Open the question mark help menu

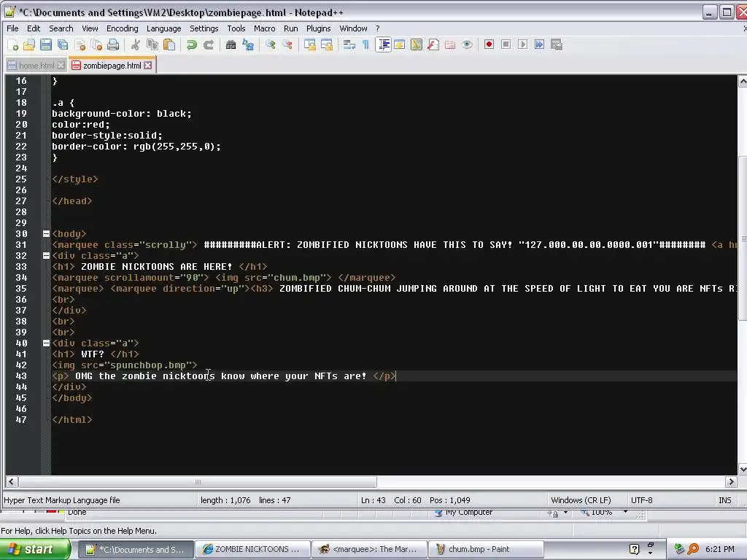pyautogui.click(x=377, y=28)
